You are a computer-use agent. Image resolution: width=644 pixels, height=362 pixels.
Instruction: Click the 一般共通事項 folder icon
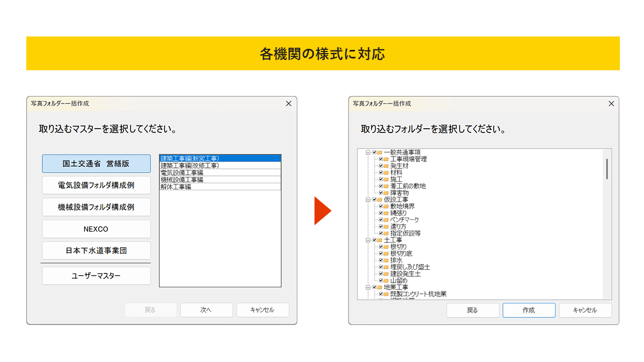(379, 153)
